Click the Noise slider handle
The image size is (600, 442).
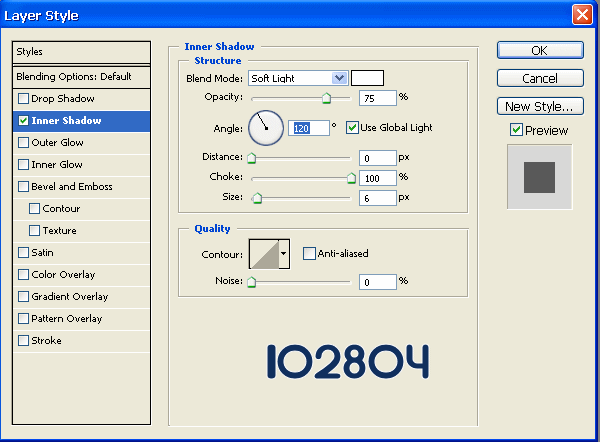coord(251,282)
